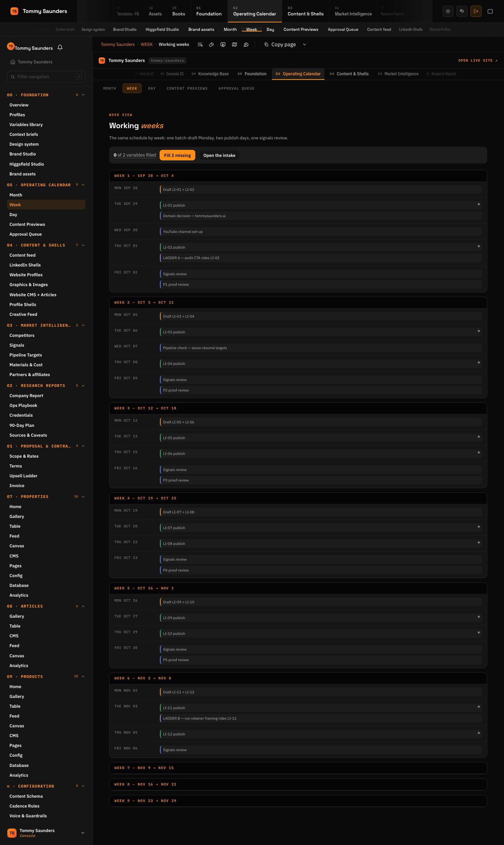Open the APPROVAL QUEUE view pill
The height and width of the screenshot is (845, 504).
coord(237,88)
